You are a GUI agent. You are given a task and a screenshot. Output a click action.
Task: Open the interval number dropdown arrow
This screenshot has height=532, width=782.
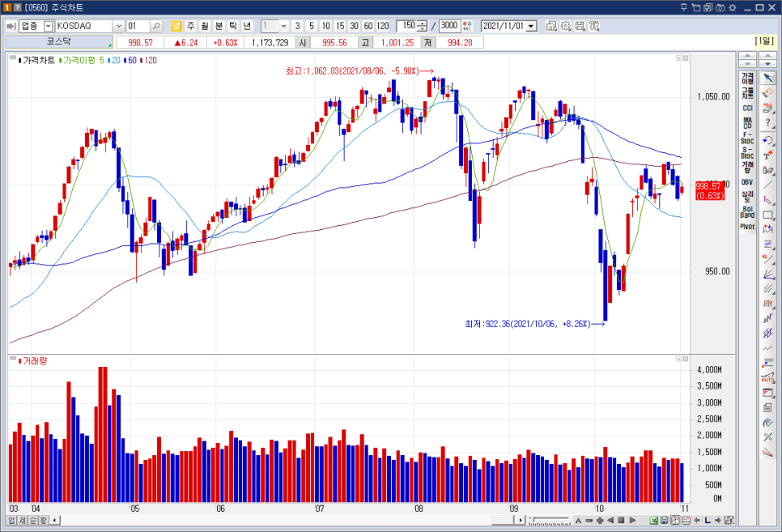284,26
